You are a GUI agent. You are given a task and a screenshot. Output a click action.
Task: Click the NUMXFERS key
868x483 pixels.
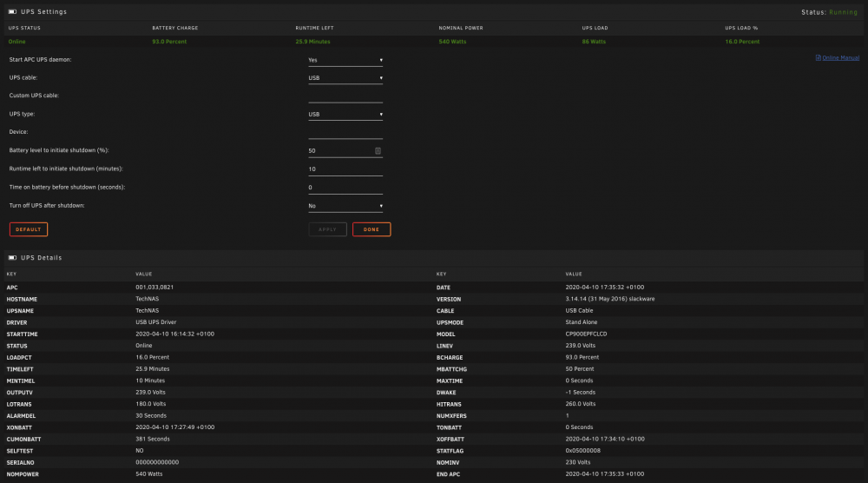[451, 416]
